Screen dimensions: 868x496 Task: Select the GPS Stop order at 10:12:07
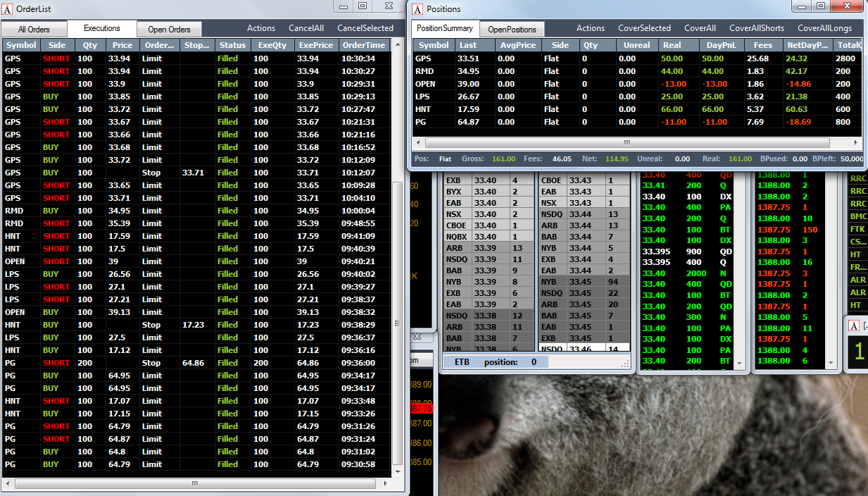click(x=196, y=173)
